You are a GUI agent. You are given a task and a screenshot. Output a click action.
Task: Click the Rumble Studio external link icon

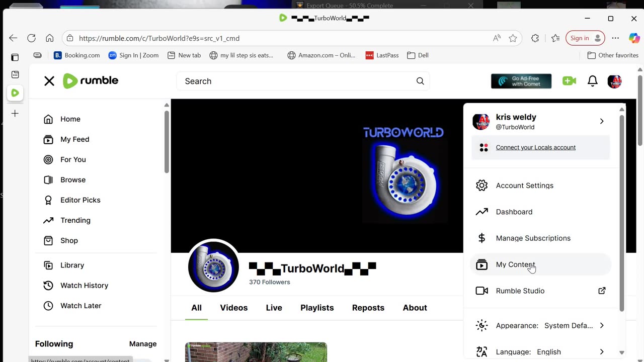coord(602,291)
